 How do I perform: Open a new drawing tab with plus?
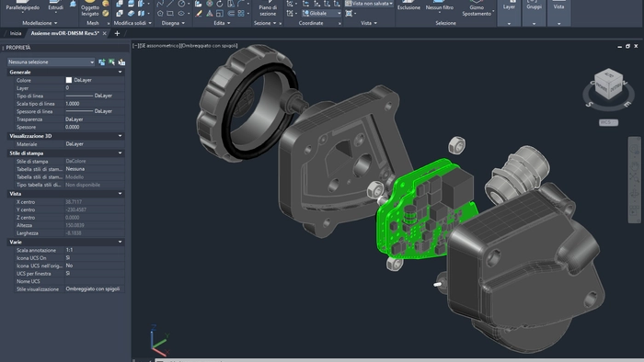(x=117, y=33)
